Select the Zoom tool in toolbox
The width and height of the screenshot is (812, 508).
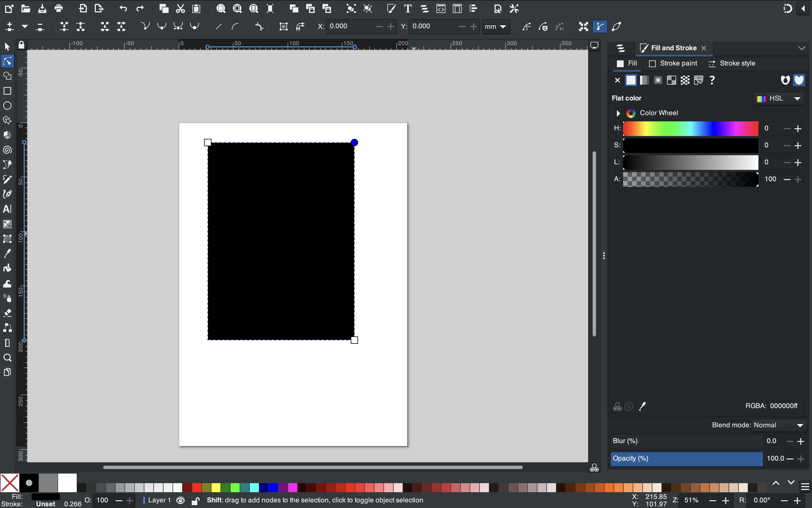[7, 358]
